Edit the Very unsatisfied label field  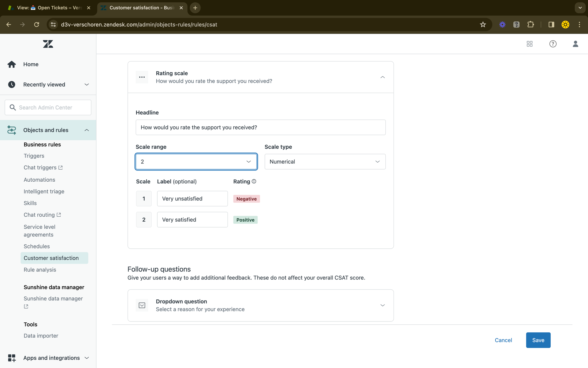click(x=192, y=199)
